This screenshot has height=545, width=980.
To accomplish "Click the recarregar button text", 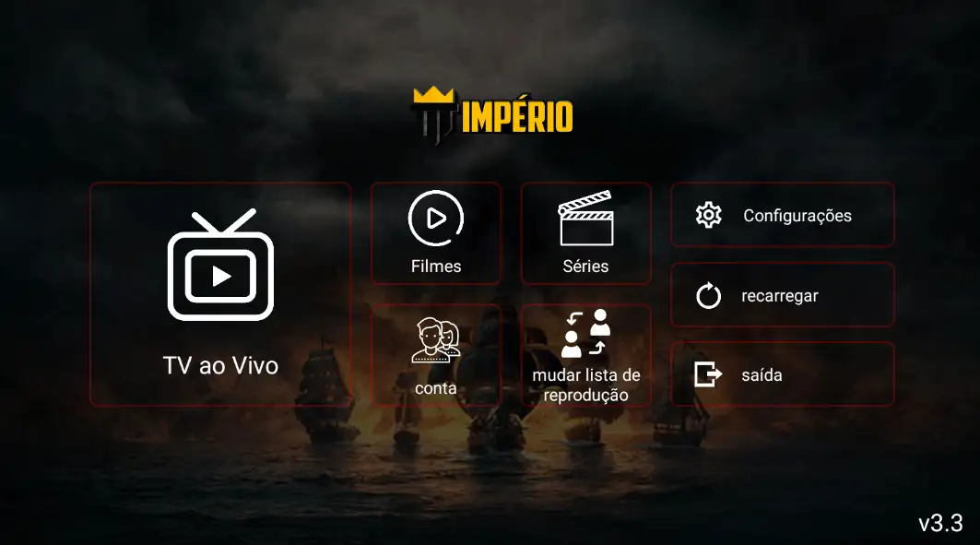I will [779, 296].
